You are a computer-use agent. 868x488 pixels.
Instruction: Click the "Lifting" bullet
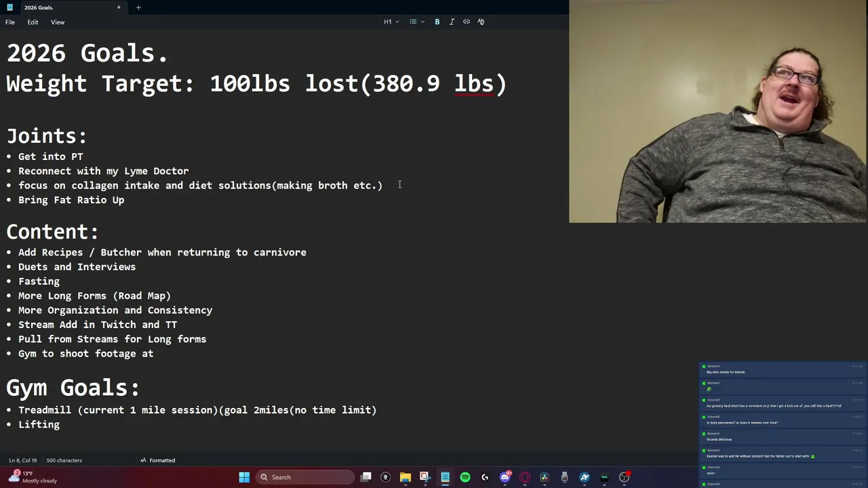39,424
